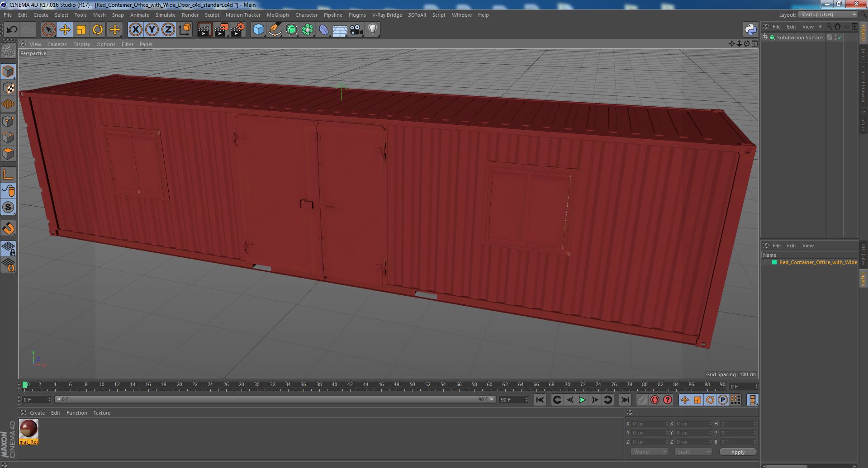This screenshot has width=868, height=468.
Task: Open the Scale mode dropdown
Action: click(x=693, y=452)
